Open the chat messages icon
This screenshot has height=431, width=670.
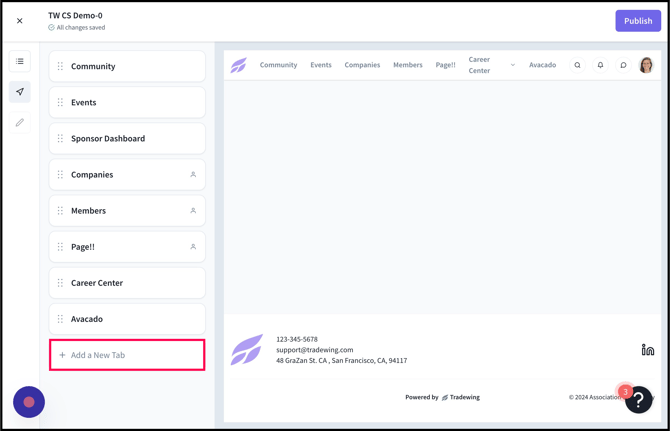coord(623,65)
